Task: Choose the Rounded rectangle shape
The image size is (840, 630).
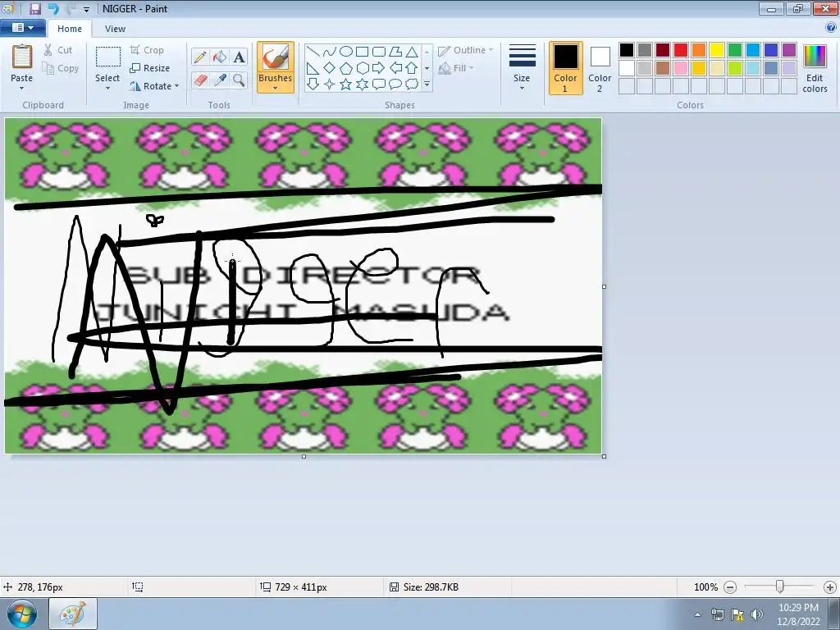Action: pyautogui.click(x=379, y=52)
